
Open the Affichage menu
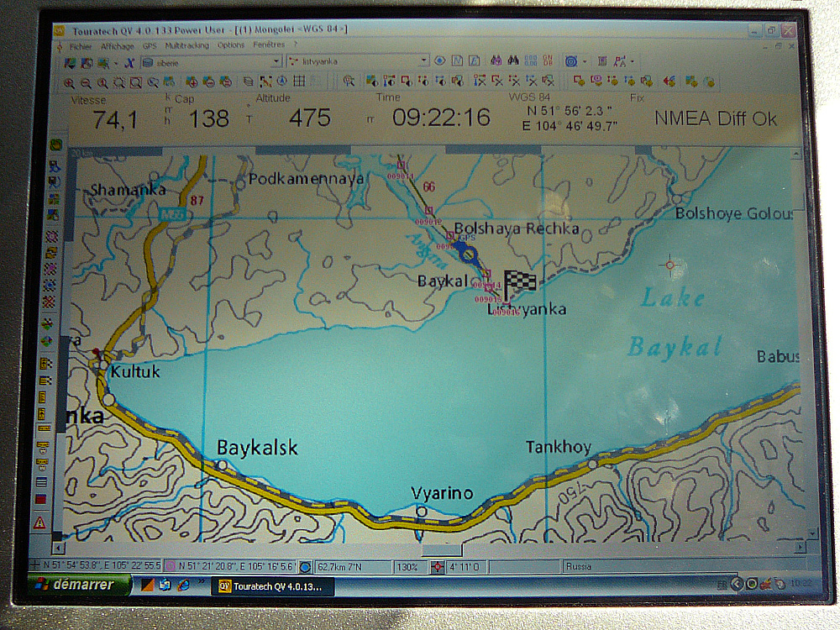click(118, 46)
